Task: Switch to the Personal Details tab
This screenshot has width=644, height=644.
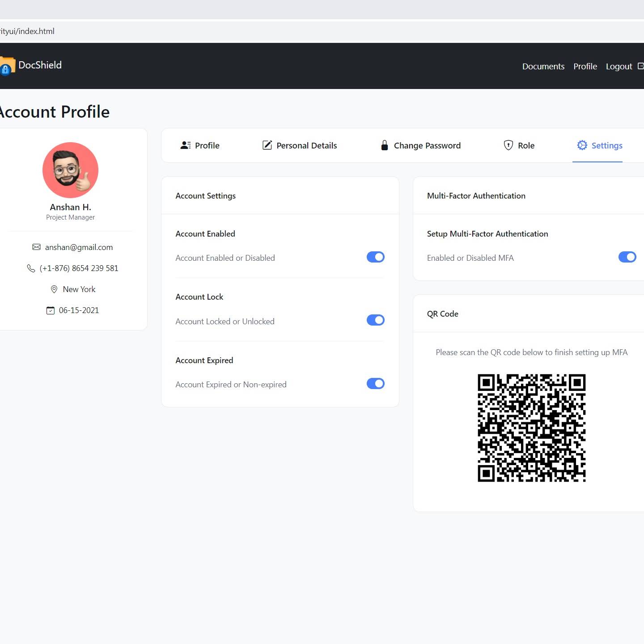Action: 300,145
